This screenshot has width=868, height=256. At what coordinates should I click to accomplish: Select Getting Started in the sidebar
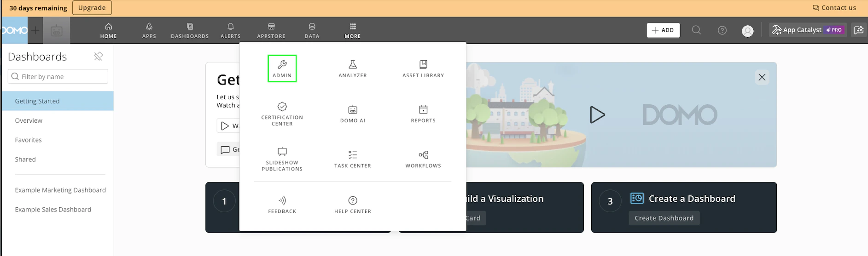point(58,101)
